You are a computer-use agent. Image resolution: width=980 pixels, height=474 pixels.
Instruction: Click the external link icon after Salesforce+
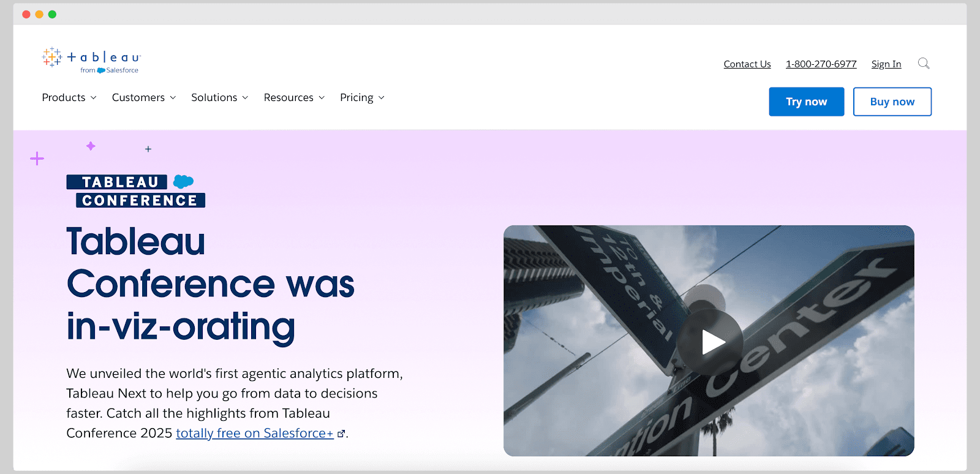[341, 434]
